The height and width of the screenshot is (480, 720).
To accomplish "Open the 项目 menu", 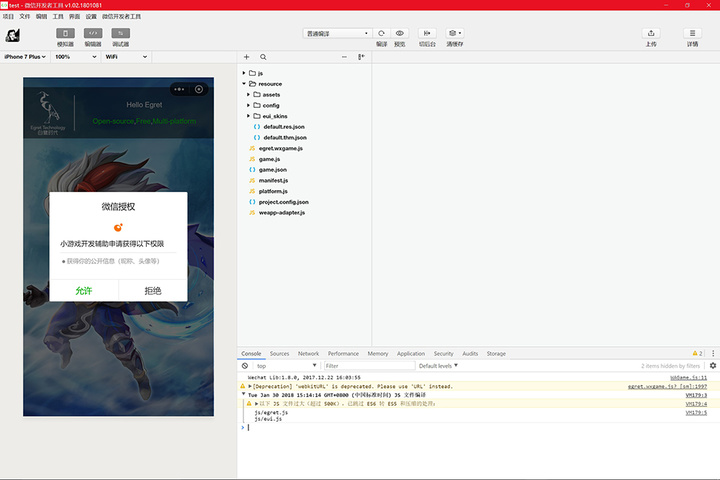I will pos(8,17).
